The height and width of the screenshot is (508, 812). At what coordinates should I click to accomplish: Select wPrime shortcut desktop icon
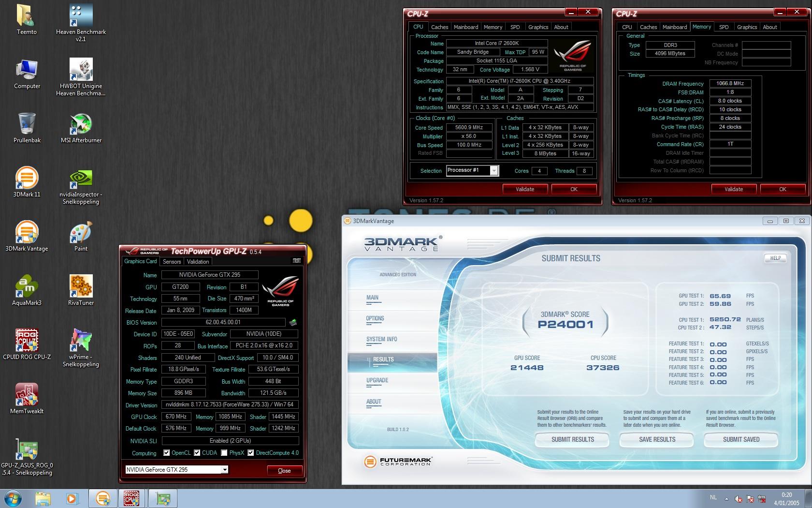coord(81,348)
